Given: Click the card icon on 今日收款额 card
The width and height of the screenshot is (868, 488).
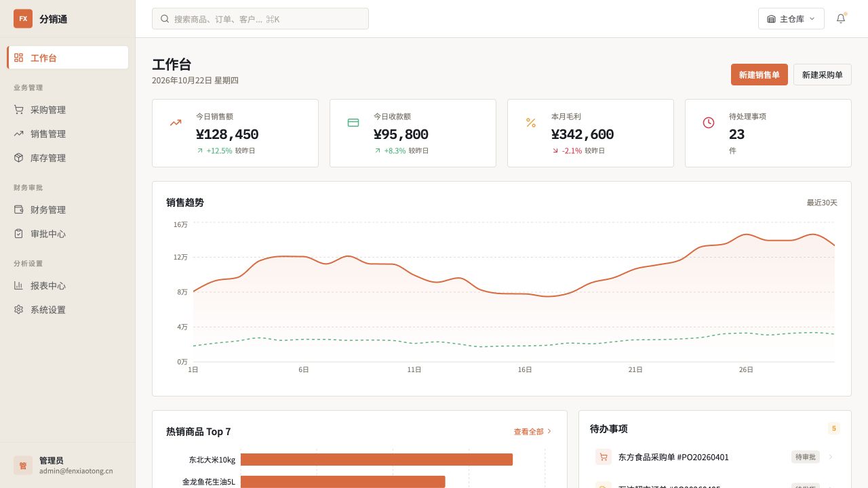Looking at the screenshot, I should (353, 123).
